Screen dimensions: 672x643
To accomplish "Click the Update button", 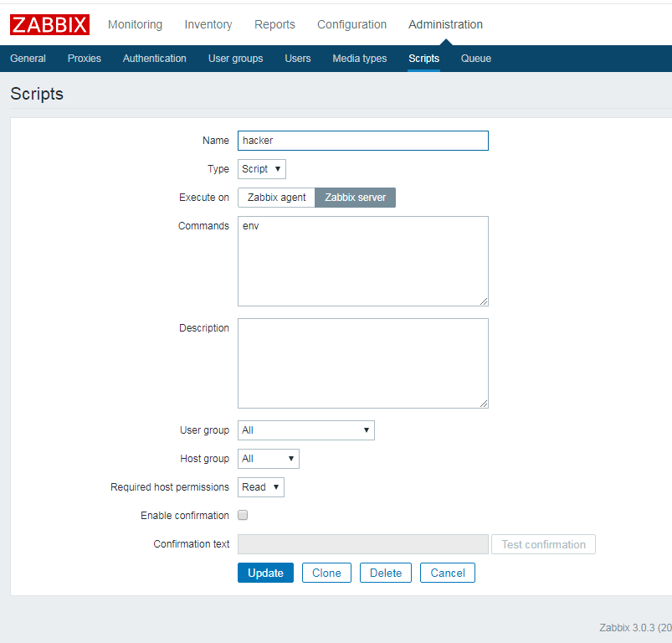I will [266, 574].
